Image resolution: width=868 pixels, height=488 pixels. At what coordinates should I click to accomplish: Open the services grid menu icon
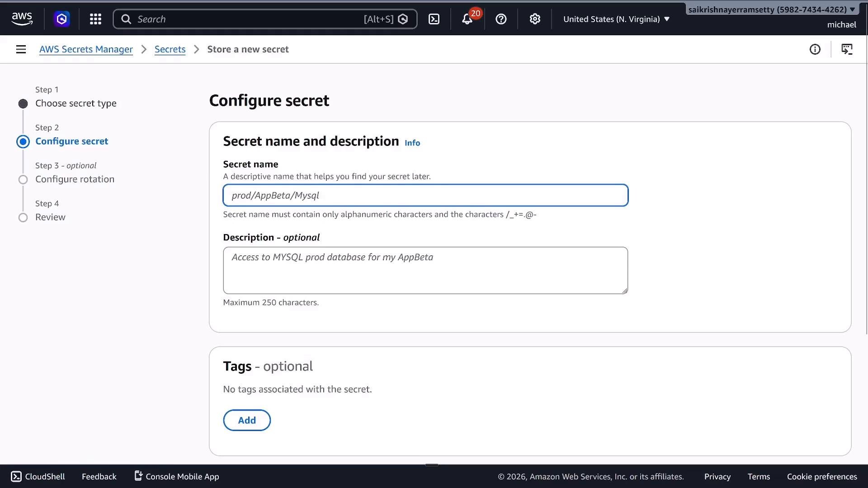click(x=95, y=19)
